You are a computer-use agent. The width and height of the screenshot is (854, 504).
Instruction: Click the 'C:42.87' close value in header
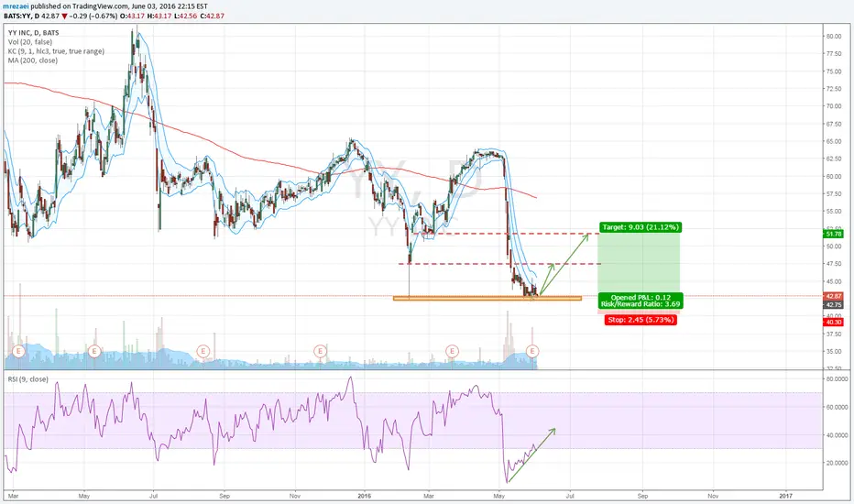click(213, 16)
